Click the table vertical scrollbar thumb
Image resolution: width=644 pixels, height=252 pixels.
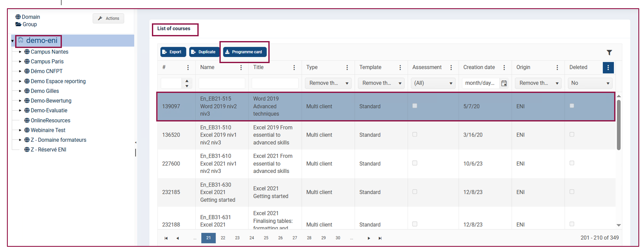(x=618, y=125)
